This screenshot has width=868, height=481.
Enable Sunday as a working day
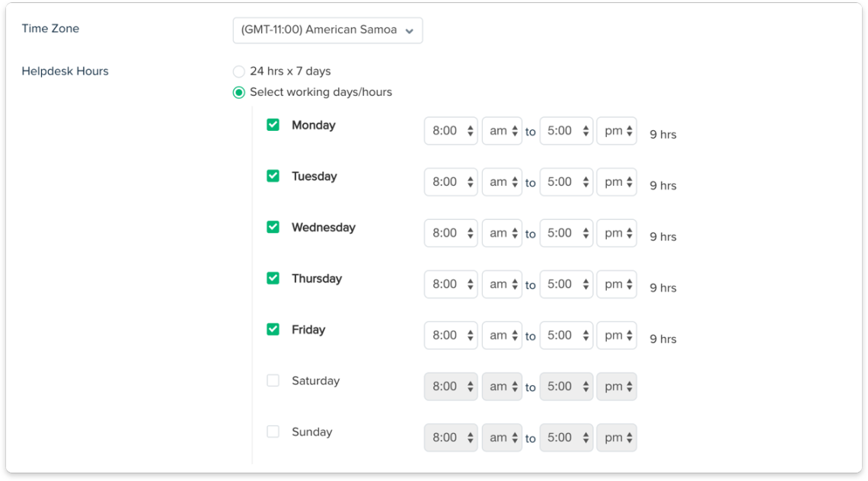[x=273, y=432]
